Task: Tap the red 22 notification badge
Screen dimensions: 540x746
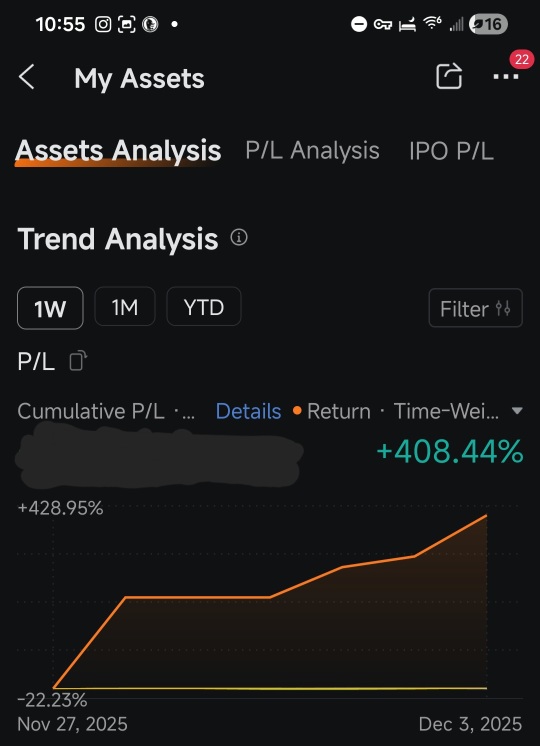Action: (x=521, y=59)
